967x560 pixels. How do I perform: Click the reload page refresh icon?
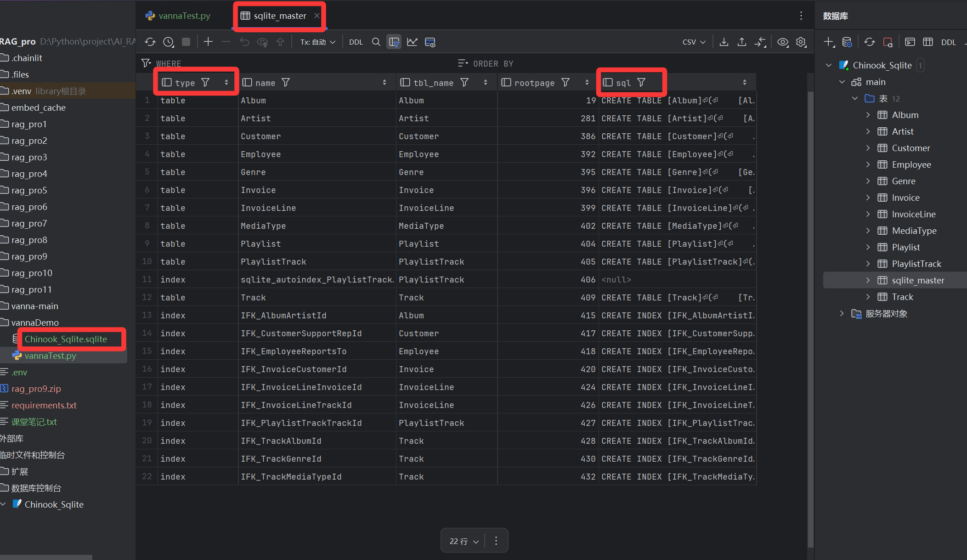(x=150, y=42)
